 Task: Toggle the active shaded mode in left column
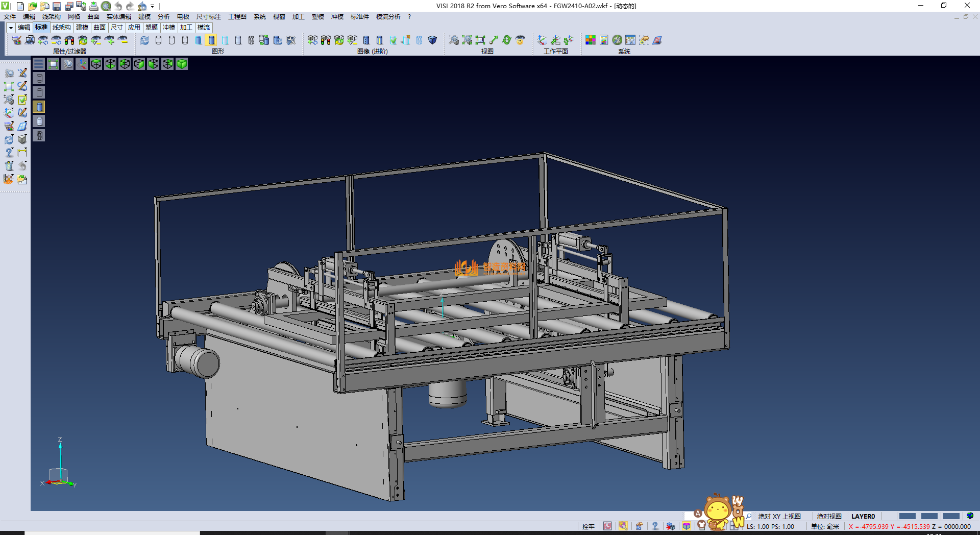click(x=39, y=107)
